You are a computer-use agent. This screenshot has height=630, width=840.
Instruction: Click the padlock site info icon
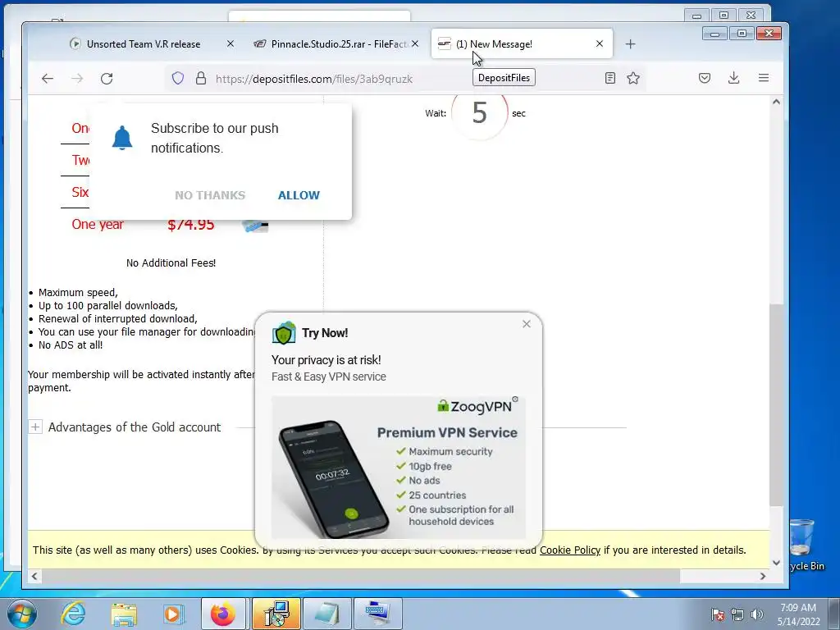pyautogui.click(x=201, y=79)
